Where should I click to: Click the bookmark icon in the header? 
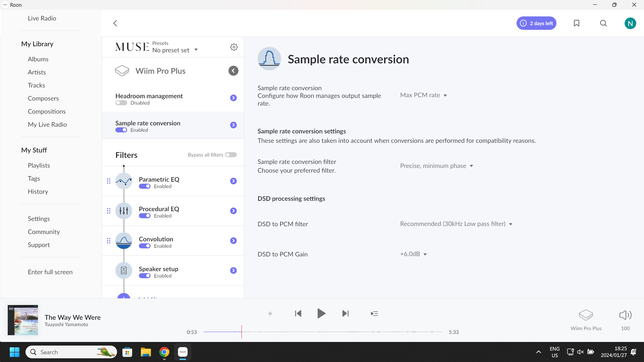(577, 23)
